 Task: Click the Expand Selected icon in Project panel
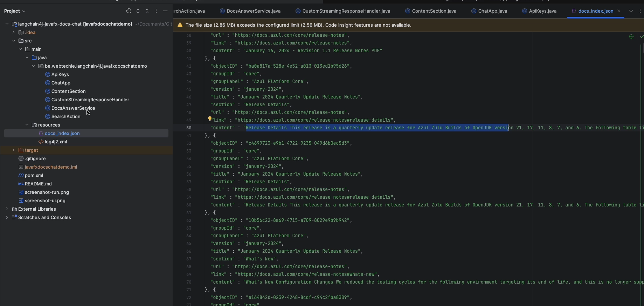pyautogui.click(x=138, y=11)
